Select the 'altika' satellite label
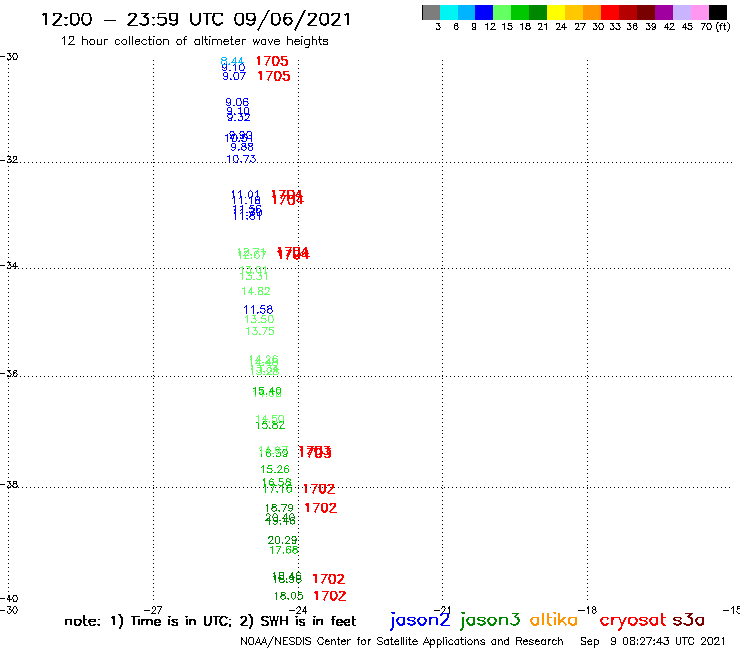 click(554, 619)
